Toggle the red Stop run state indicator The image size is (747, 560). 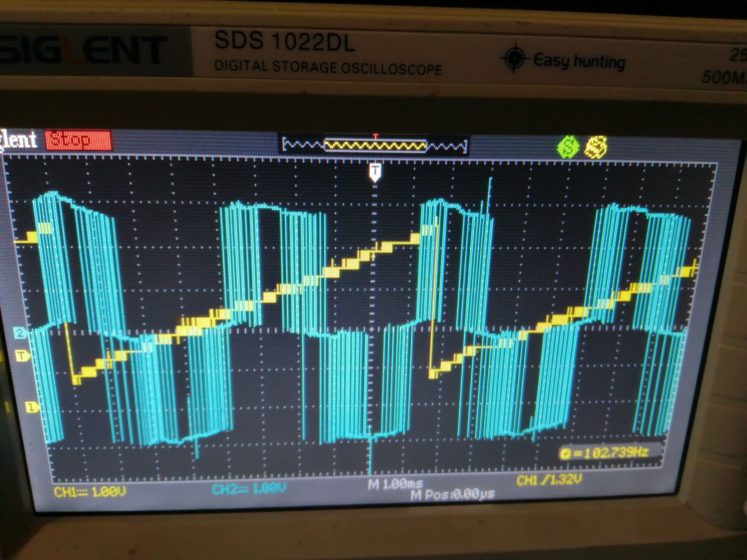(x=78, y=140)
